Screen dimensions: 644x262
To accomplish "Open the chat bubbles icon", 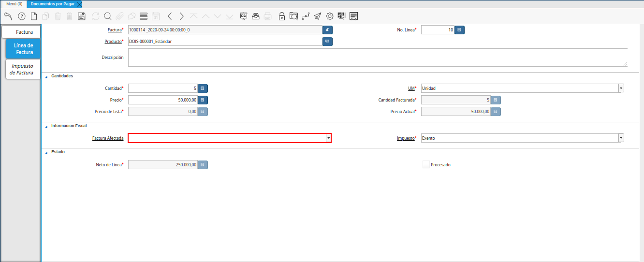I will [131, 16].
